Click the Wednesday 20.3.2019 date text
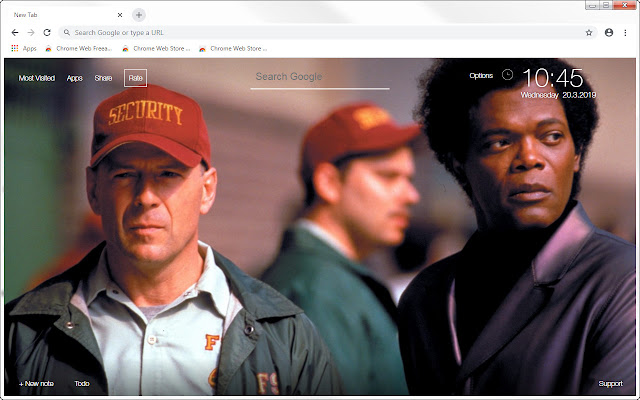640x400 pixels. [558, 95]
